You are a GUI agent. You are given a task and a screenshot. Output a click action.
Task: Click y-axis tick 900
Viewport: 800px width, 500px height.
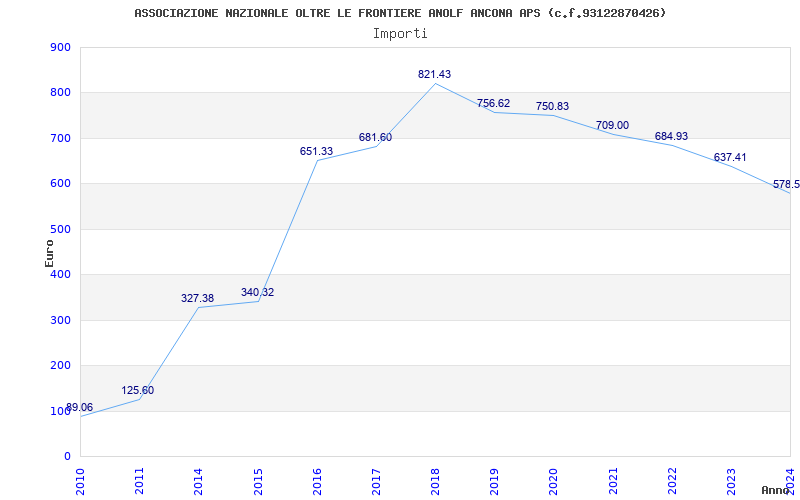[x=61, y=47]
